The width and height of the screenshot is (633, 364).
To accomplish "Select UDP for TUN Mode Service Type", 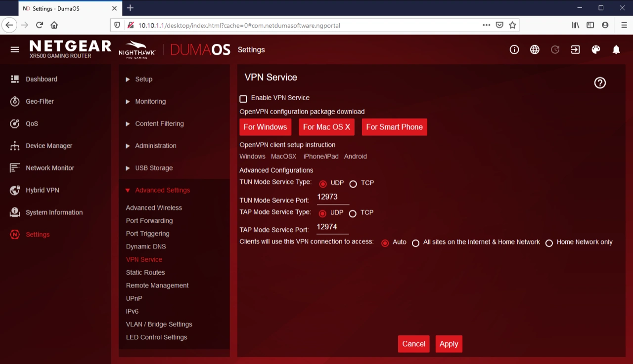I will coord(323,184).
